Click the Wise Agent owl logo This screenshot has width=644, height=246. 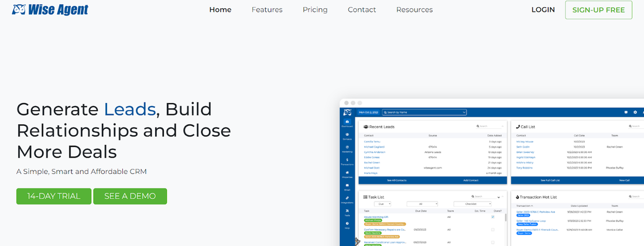click(x=50, y=9)
